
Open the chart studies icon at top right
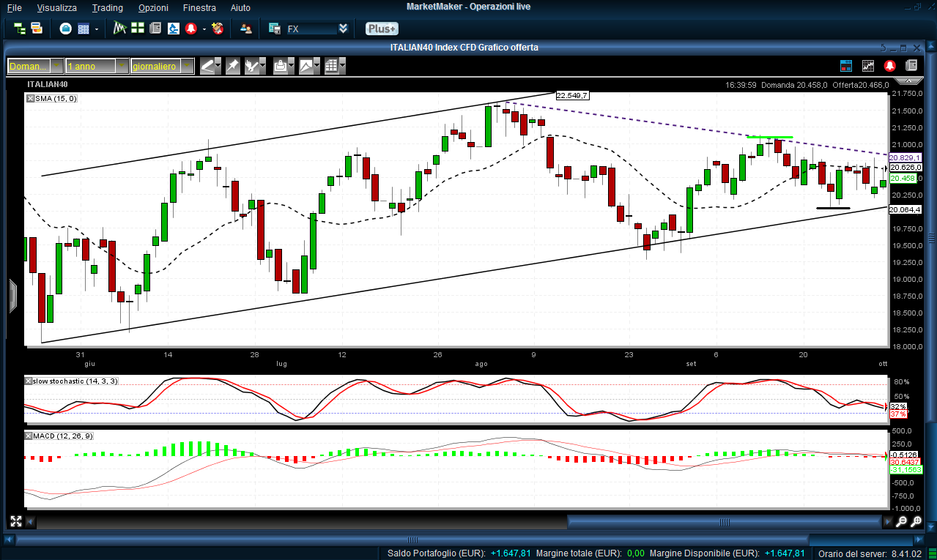click(x=868, y=66)
